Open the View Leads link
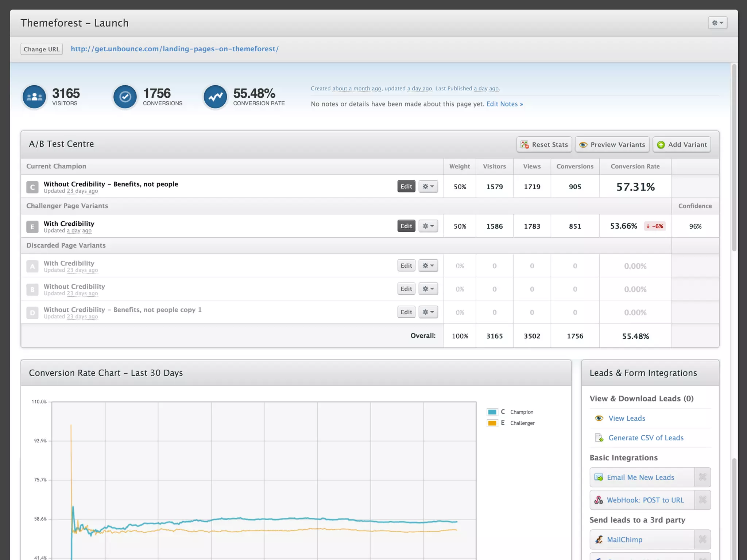Viewport: 747px width, 560px height. [x=627, y=418]
